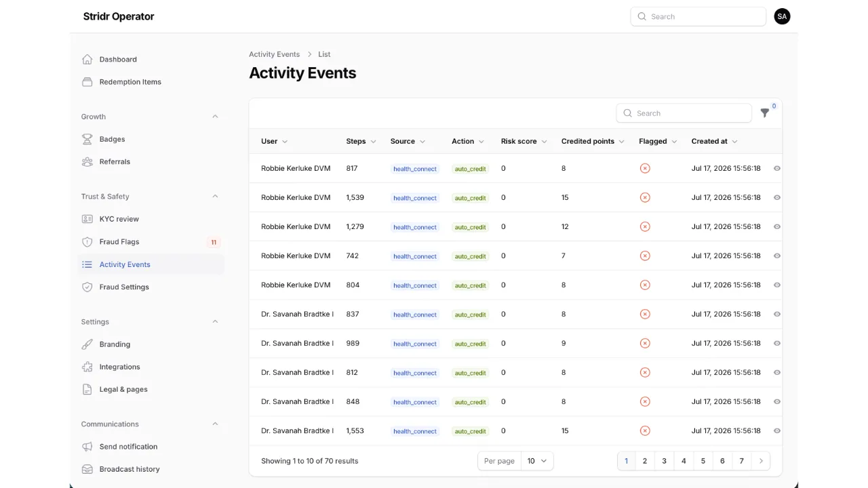This screenshot has width=868, height=488.
Task: Click the Legal & pages document icon
Action: click(x=87, y=390)
